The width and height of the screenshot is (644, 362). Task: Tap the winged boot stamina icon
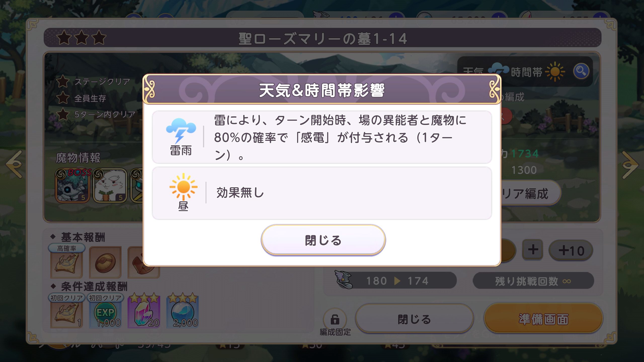344,280
